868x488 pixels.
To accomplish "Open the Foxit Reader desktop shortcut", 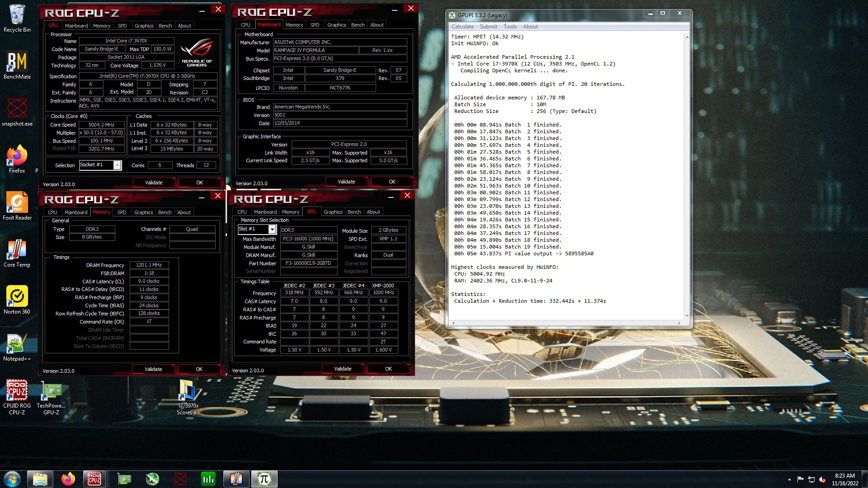I will (x=17, y=206).
